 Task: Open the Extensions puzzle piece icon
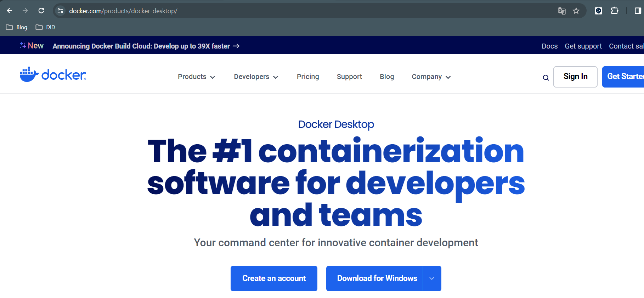615,11
